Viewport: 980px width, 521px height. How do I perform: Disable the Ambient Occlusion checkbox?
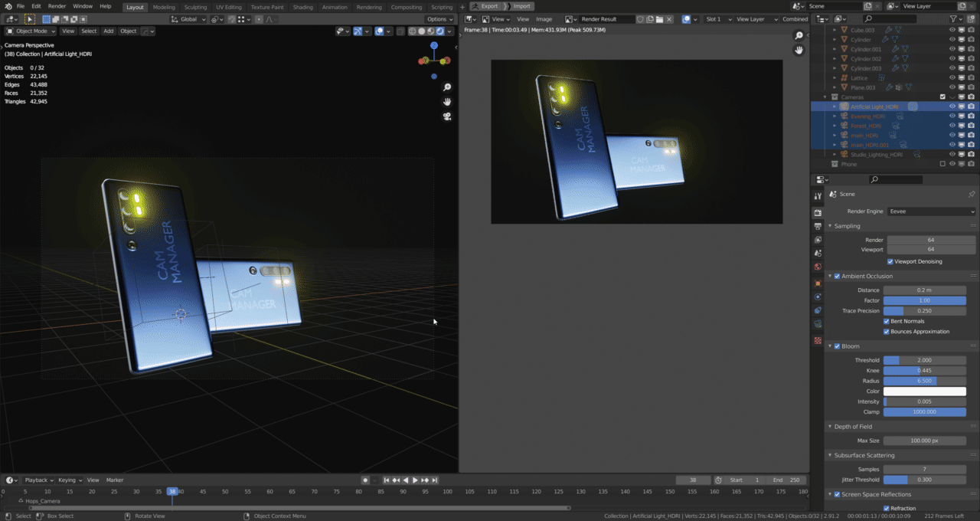(x=837, y=276)
